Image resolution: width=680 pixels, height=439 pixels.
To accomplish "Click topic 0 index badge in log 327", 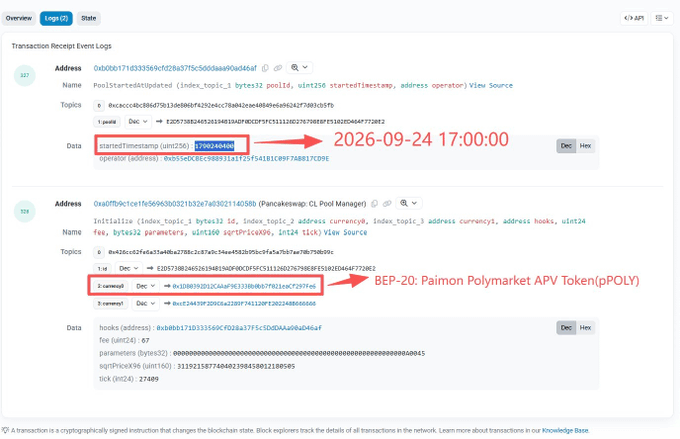I will [99, 105].
